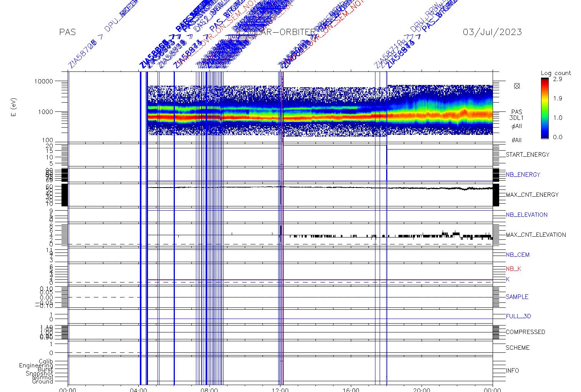Click the Ground mode row label
The height and width of the screenshot is (392, 581).
click(43, 381)
